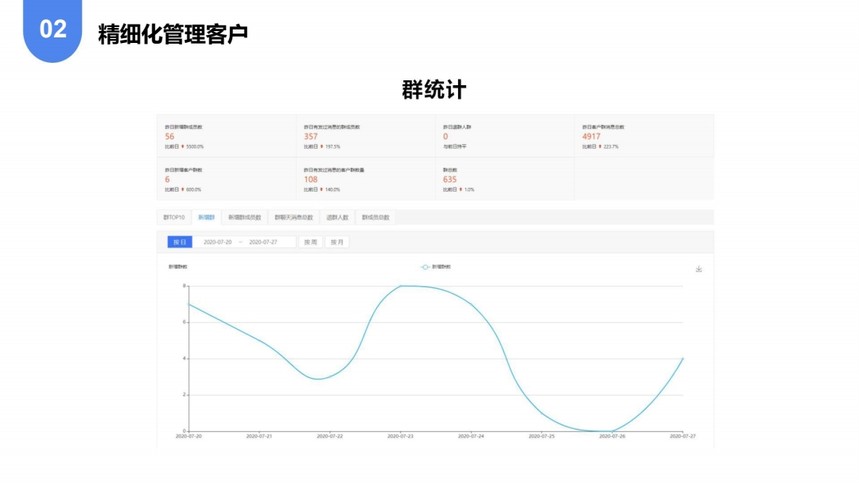Click the 140.0% comparison text
The image size is (859, 483).
333,189
